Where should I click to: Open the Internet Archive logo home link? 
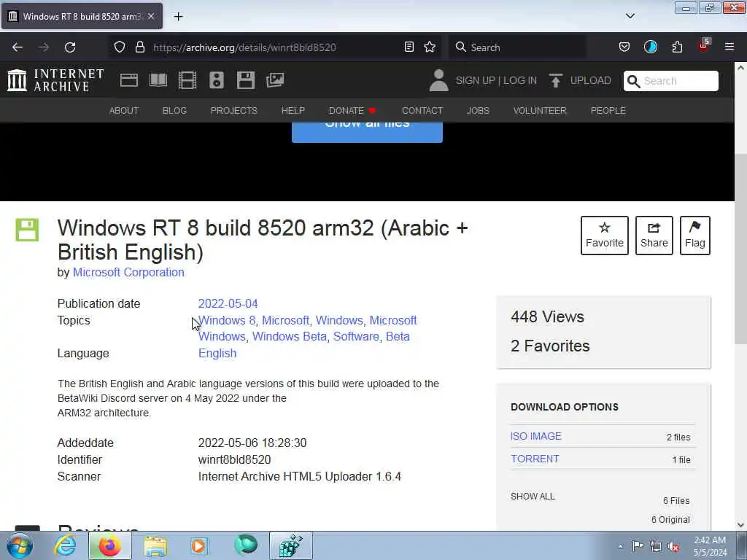[55, 80]
